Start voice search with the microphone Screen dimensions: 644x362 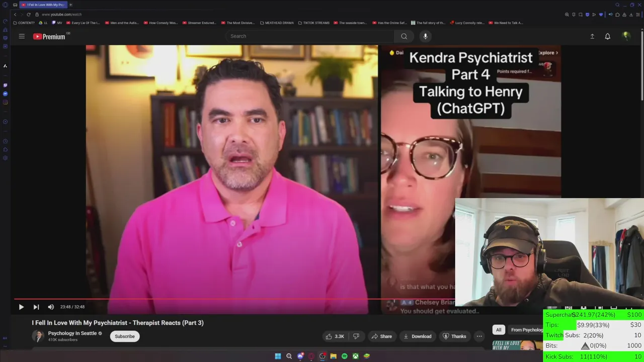[x=425, y=36]
